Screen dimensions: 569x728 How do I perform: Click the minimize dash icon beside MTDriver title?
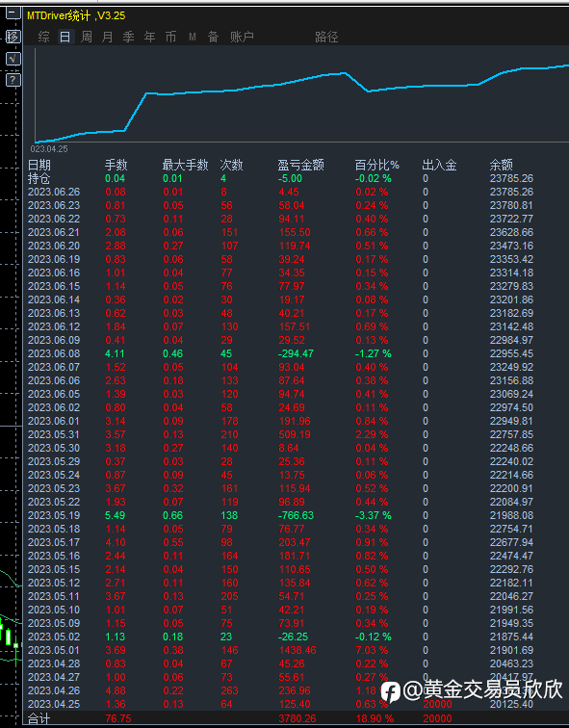click(13, 13)
